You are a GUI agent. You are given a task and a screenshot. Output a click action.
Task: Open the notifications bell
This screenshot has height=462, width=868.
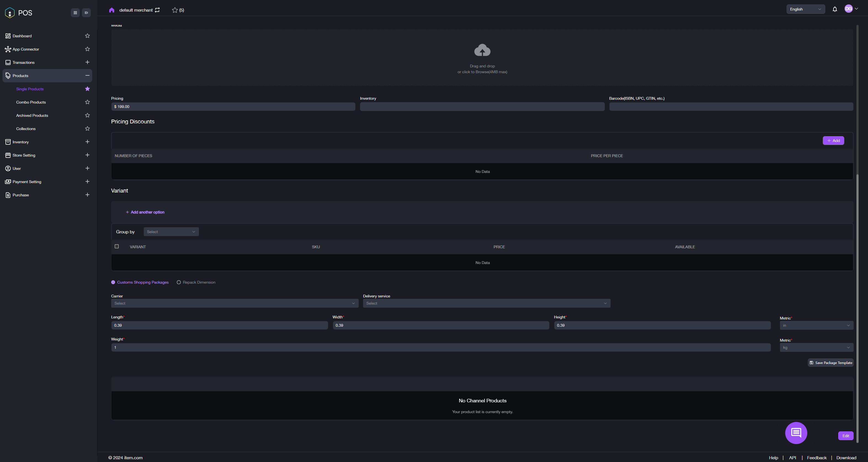835,9
